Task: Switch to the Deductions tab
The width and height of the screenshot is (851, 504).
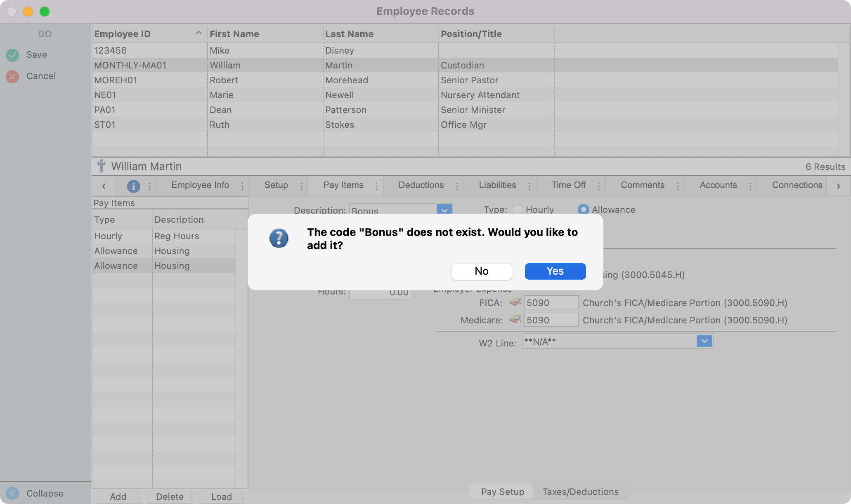Action: point(421,185)
